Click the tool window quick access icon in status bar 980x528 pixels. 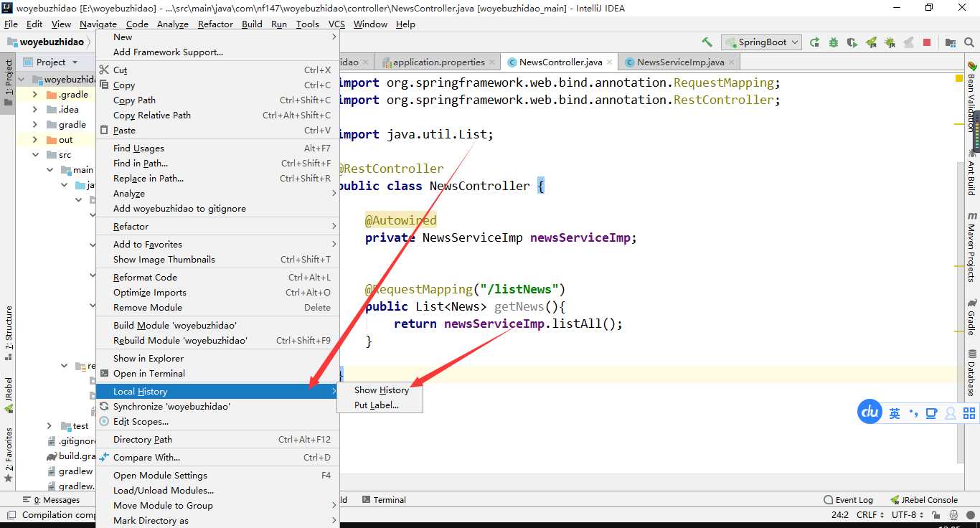click(x=10, y=515)
